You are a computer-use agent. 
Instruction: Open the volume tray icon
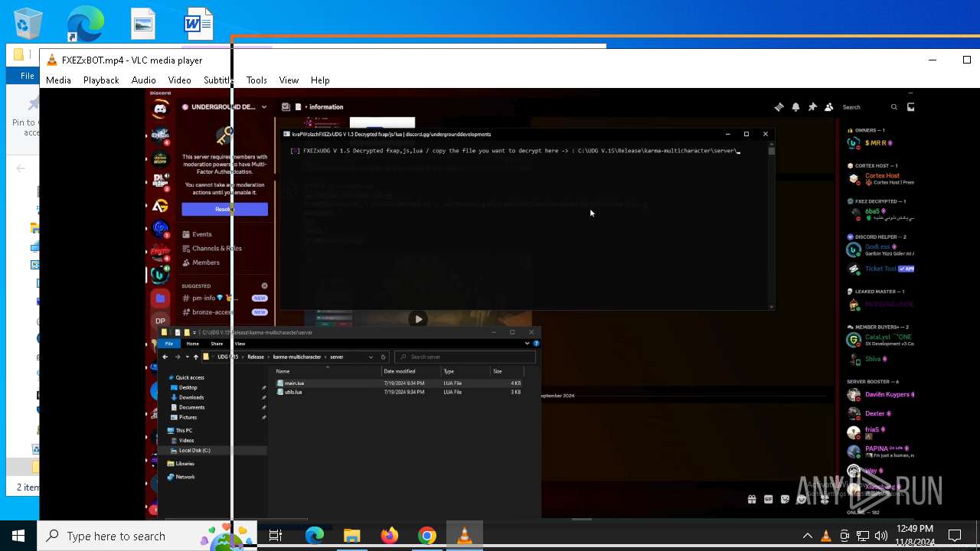tap(881, 536)
